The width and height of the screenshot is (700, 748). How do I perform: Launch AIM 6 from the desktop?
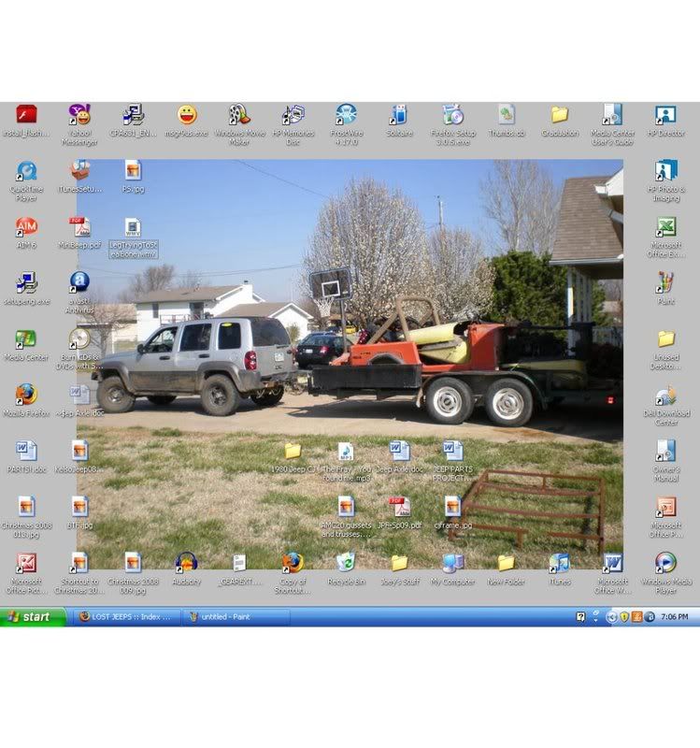click(x=26, y=227)
